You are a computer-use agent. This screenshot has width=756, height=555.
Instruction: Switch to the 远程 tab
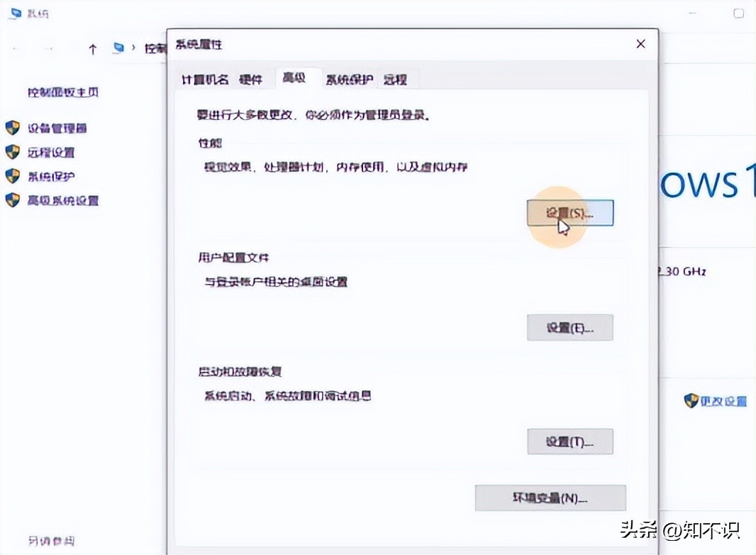coord(397,79)
